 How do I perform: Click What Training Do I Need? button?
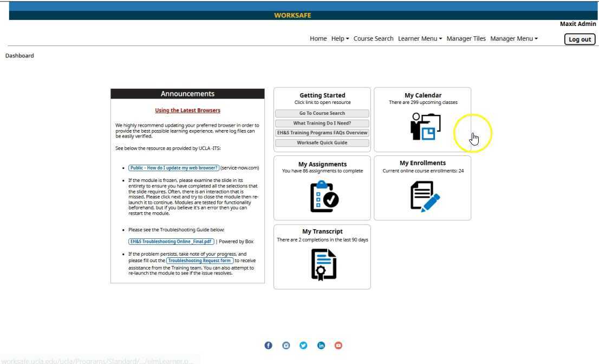point(322,123)
